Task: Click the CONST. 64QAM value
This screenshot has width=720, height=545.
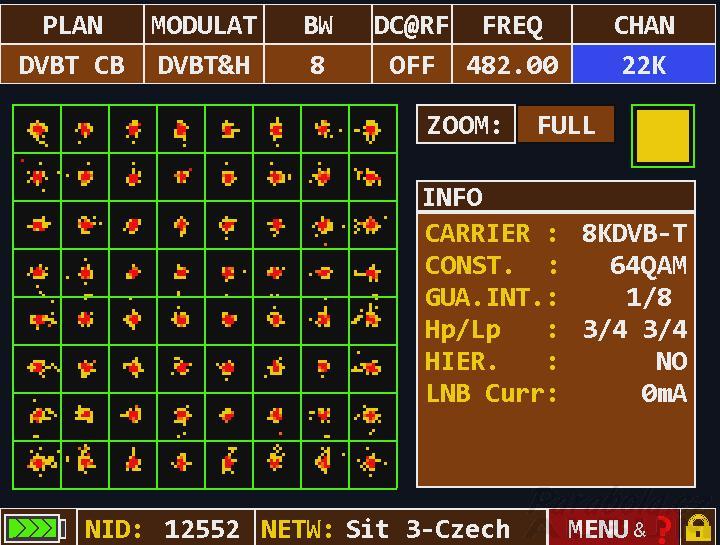Action: pyautogui.click(x=648, y=265)
